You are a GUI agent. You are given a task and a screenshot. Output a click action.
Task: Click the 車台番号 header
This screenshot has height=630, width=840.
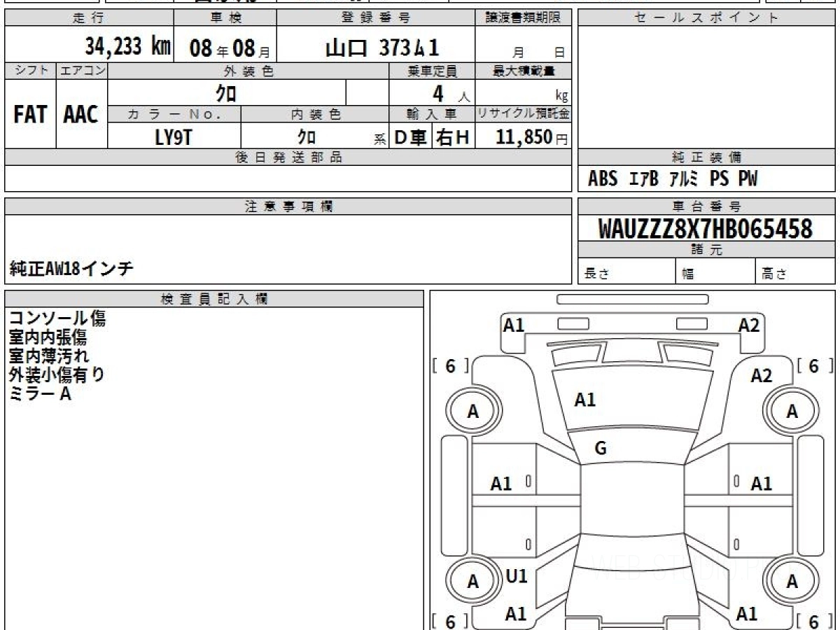(x=706, y=206)
